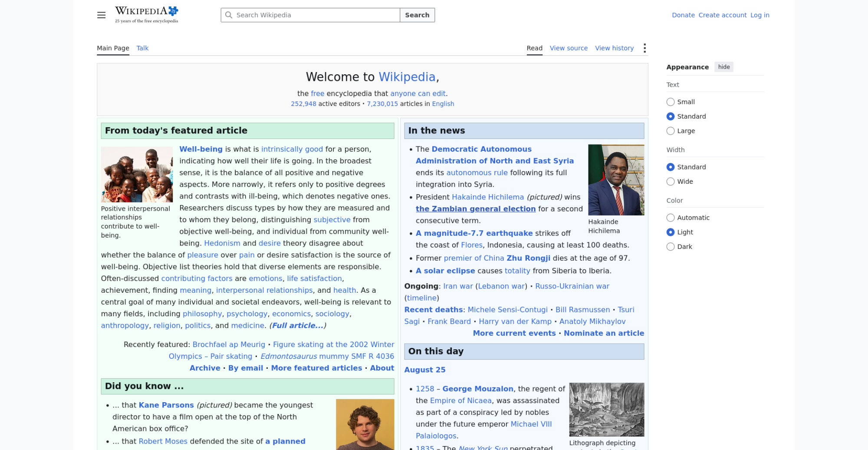The height and width of the screenshot is (450, 868).
Task: Select Large text size
Action: [671, 131]
